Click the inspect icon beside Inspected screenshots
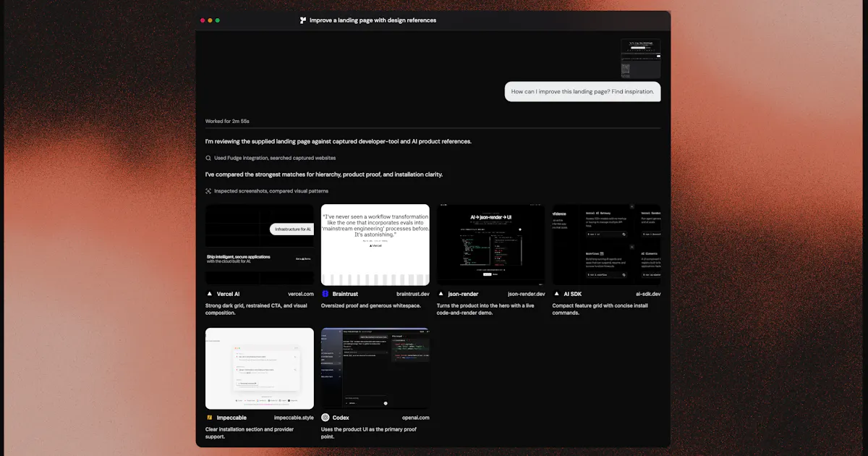Viewport: 868px width, 456px height. coord(208,191)
